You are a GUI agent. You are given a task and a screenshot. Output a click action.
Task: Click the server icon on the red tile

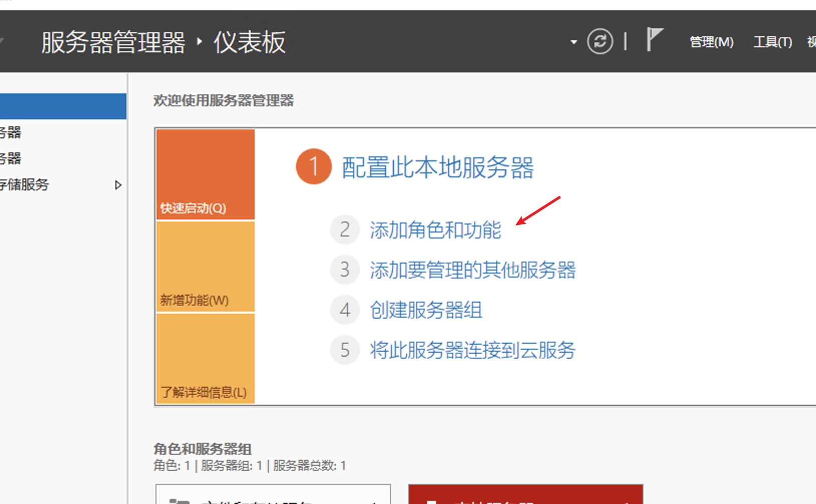click(x=431, y=500)
